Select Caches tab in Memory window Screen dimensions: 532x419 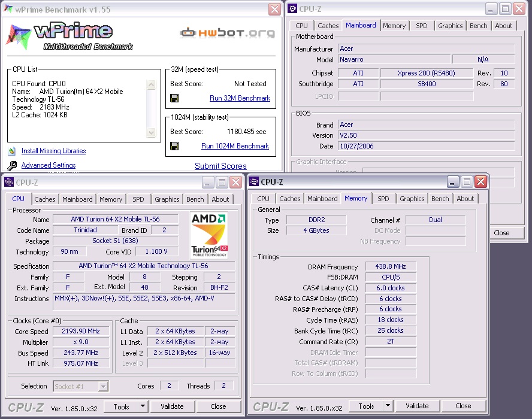click(x=290, y=199)
